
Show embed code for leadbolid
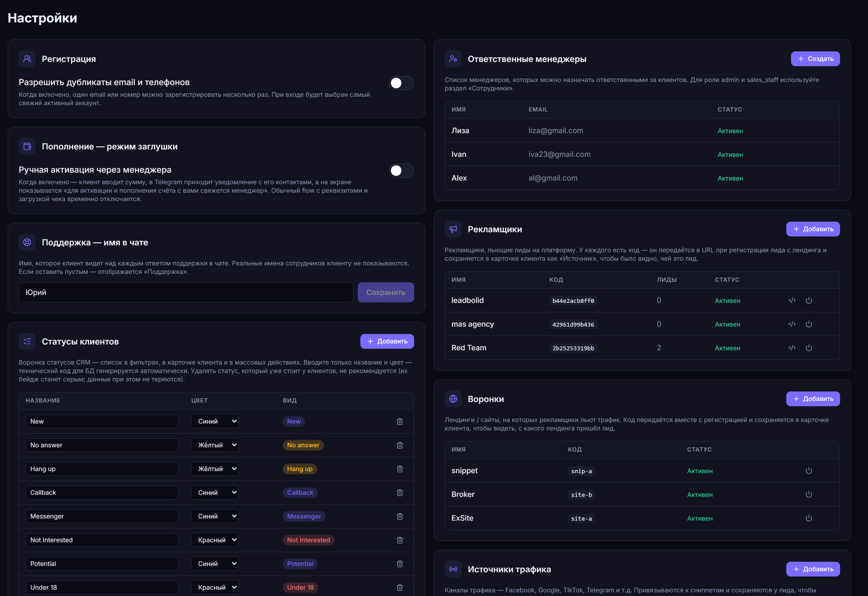tap(792, 300)
